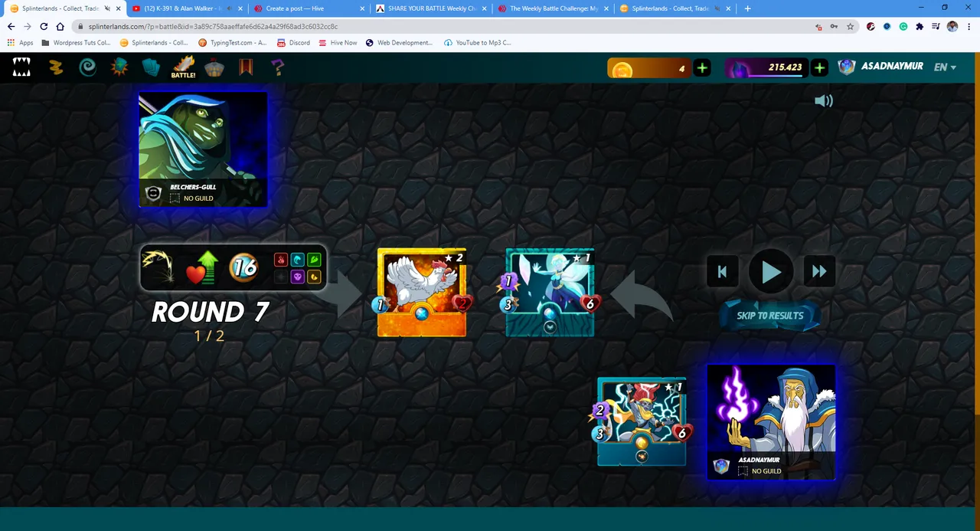This screenshot has height=531, width=980.
Task: Open the purple question mark help icon
Action: [x=278, y=67]
